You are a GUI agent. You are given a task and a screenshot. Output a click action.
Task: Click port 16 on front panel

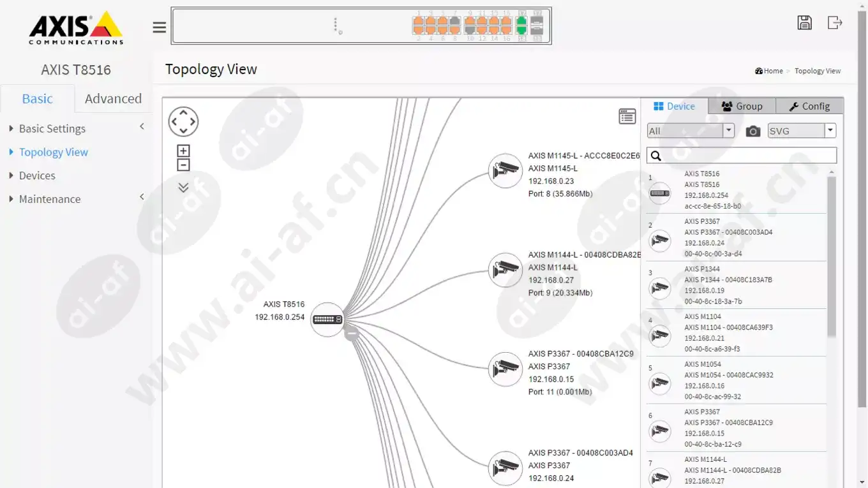pos(506,30)
